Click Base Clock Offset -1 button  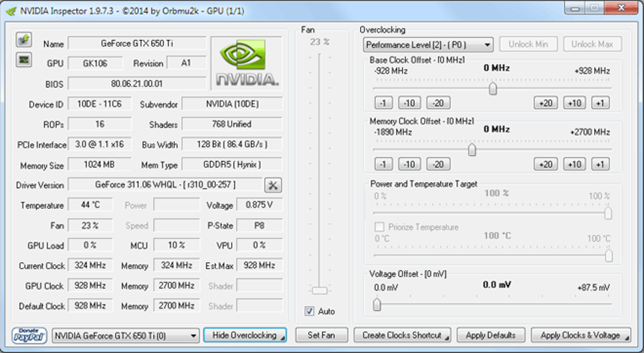(384, 103)
